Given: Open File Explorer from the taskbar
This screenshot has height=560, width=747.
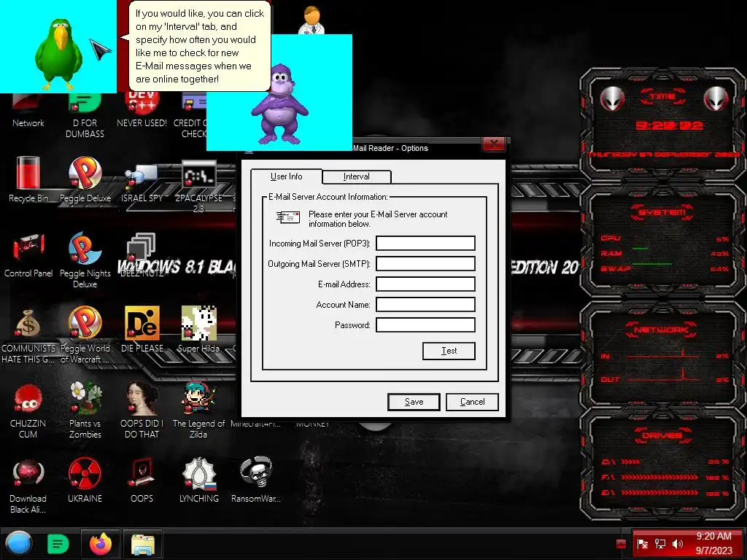Looking at the screenshot, I should (x=142, y=544).
